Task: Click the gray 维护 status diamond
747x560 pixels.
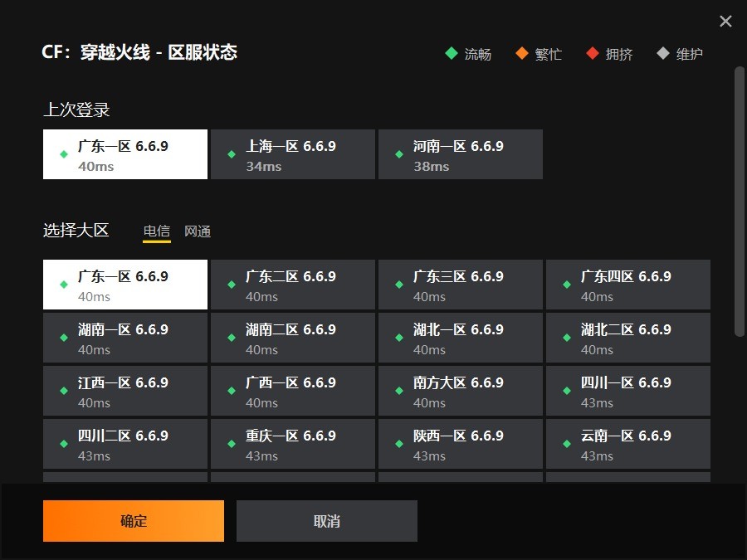Action: 663,54
